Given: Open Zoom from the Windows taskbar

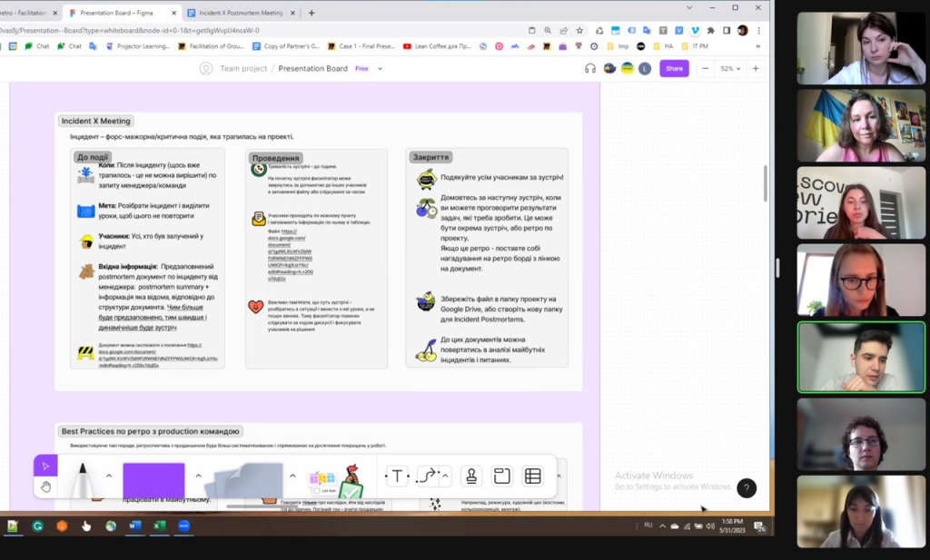Looking at the screenshot, I should tap(183, 526).
